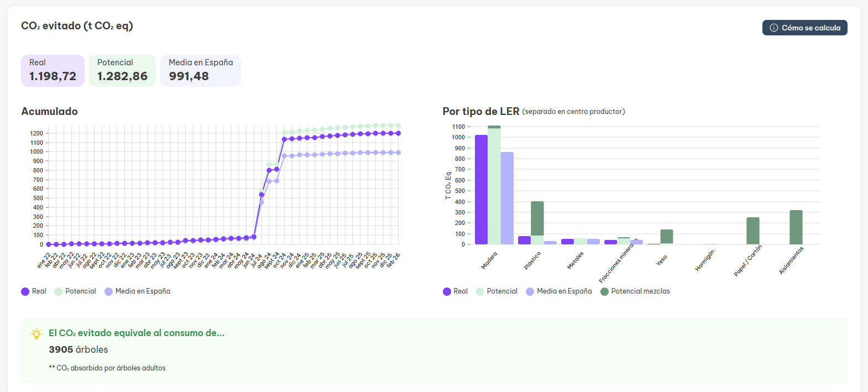Toggle Media en España in Acumulado legend
868x392 pixels.
coord(137,291)
